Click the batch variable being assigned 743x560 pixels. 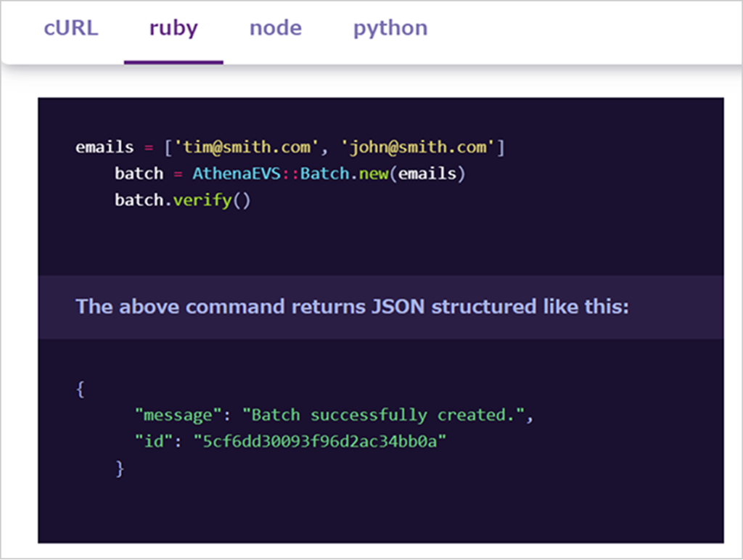pyautogui.click(x=139, y=173)
